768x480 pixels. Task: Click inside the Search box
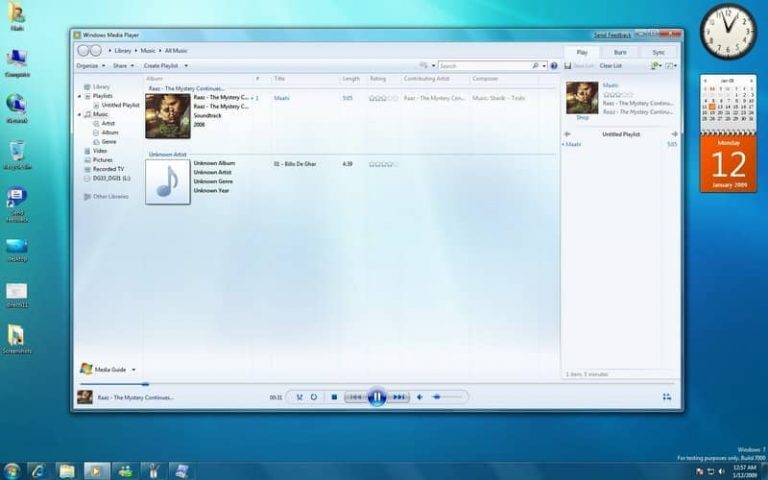coord(485,66)
